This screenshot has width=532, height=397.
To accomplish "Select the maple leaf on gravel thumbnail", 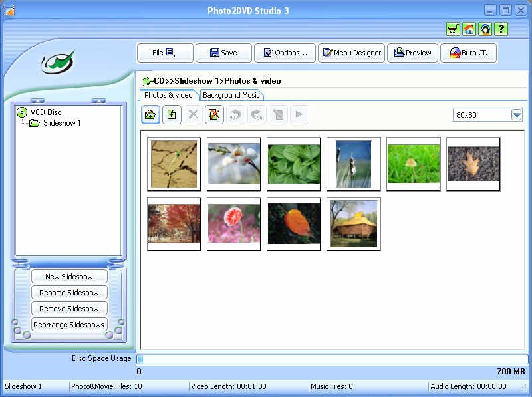I will click(x=473, y=164).
